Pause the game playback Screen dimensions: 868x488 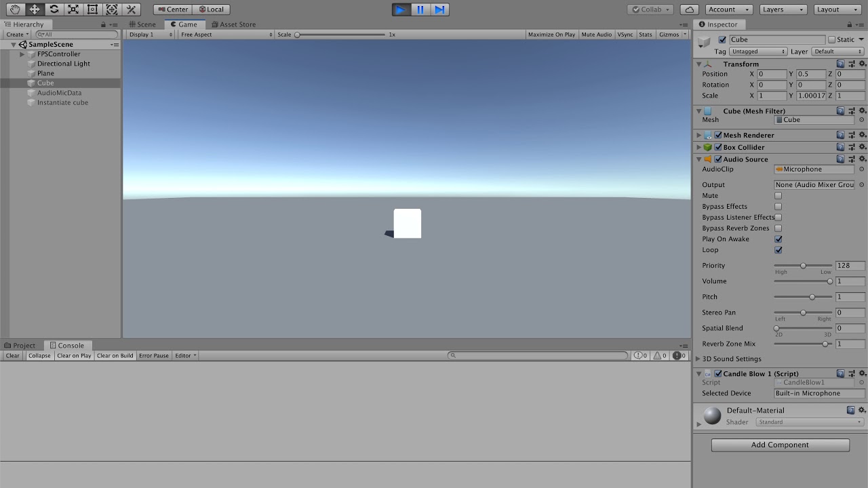(420, 9)
